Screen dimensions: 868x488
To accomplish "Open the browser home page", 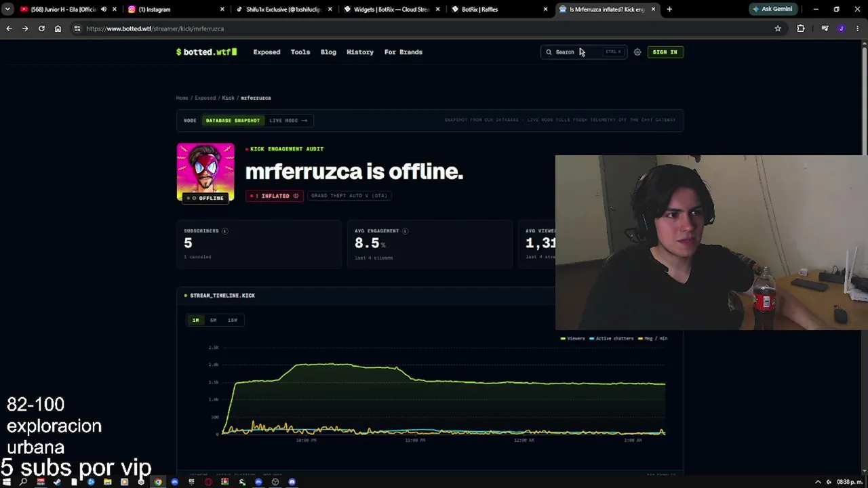I will click(x=58, y=28).
